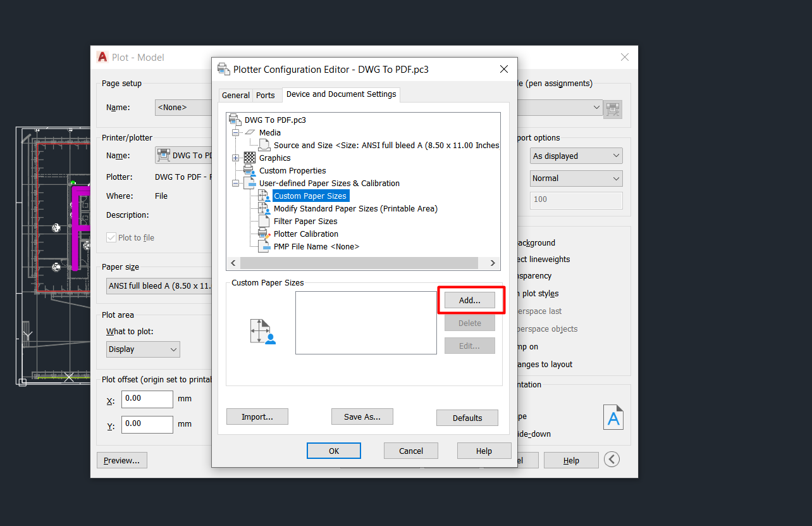Click the Modify Standard Paper Sizes icon
Image resolution: width=812 pixels, height=526 pixels.
(264, 209)
